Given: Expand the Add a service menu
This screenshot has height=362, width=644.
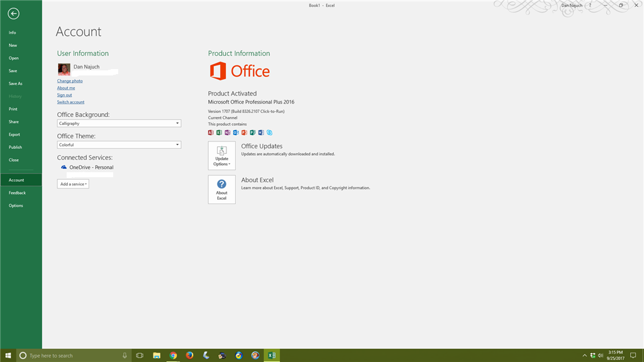Looking at the screenshot, I should [x=72, y=184].
